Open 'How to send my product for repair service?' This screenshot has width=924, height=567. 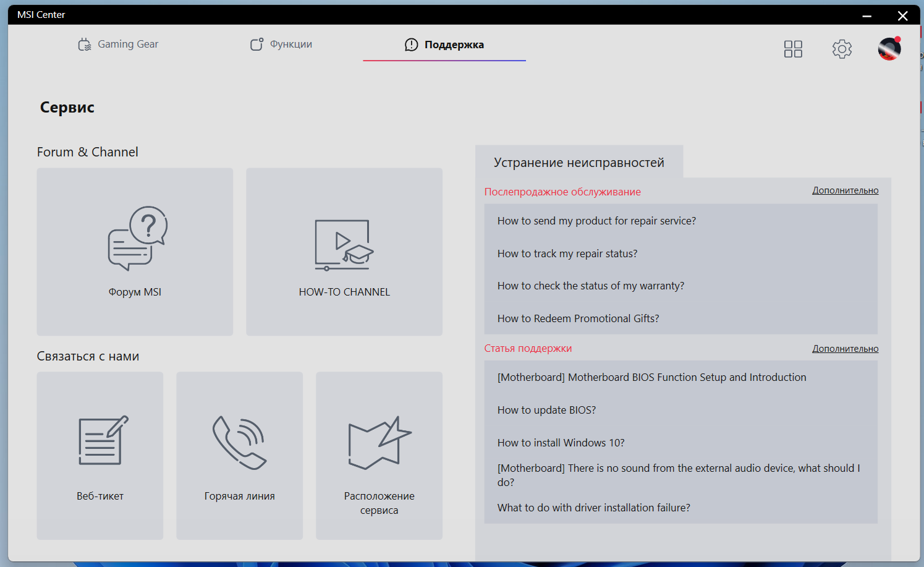click(x=596, y=221)
